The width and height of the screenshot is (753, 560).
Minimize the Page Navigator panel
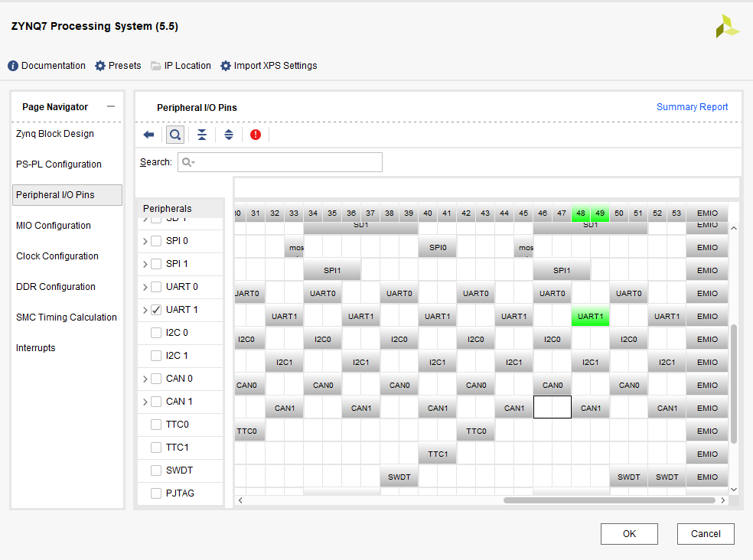[111, 106]
